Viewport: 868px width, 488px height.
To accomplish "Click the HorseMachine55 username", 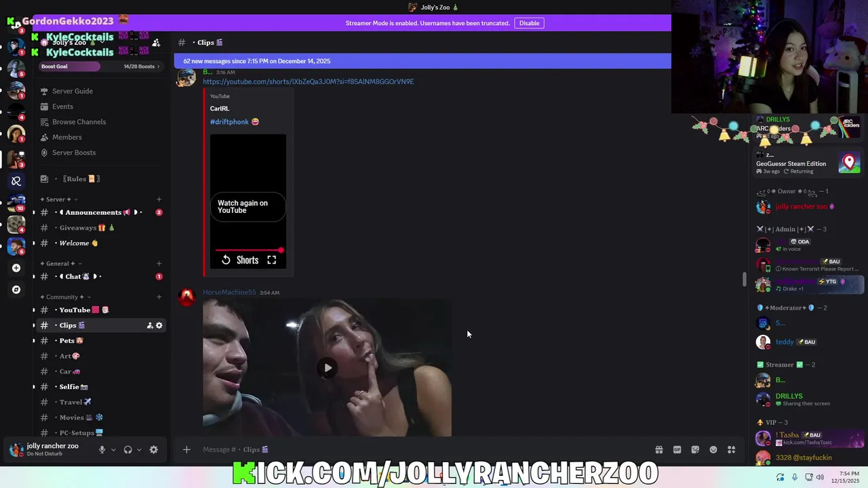I will (229, 293).
